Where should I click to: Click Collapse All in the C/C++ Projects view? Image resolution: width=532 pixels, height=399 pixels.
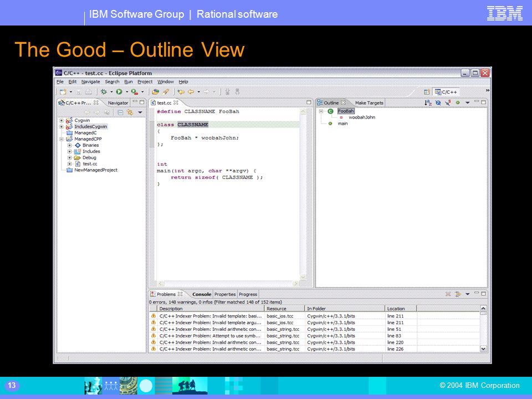click(x=120, y=112)
